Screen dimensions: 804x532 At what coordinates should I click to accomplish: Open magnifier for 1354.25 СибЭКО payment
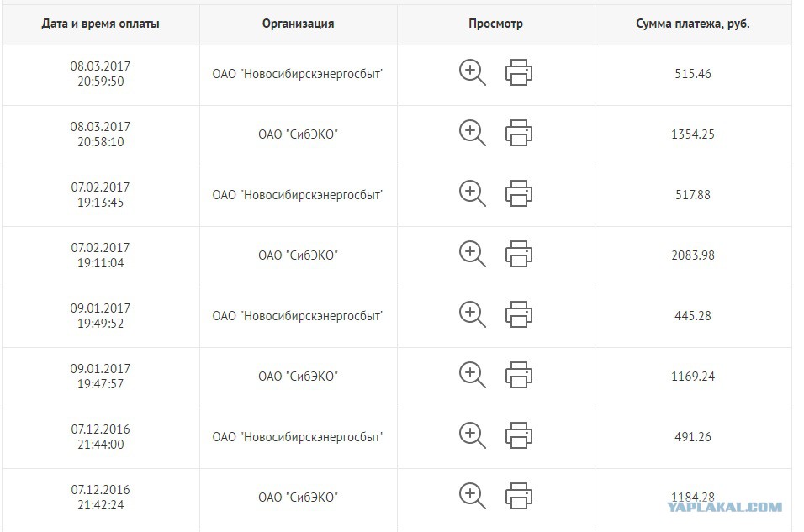(473, 133)
